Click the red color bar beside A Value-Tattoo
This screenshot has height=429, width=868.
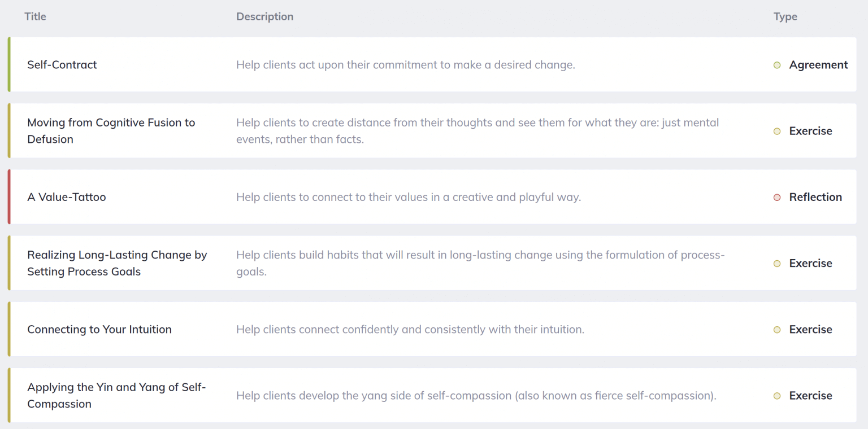(10, 196)
